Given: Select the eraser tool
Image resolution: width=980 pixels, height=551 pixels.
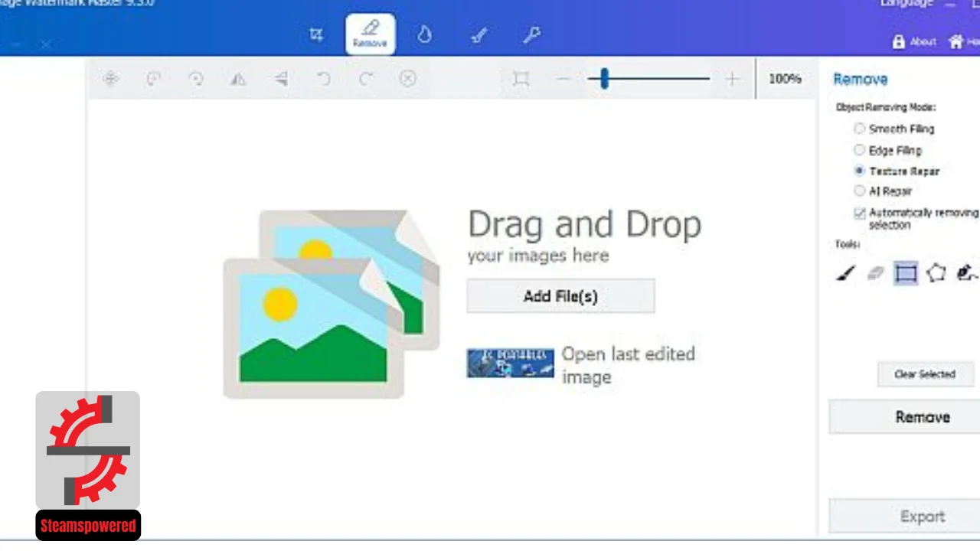Looking at the screenshot, I should [x=875, y=273].
